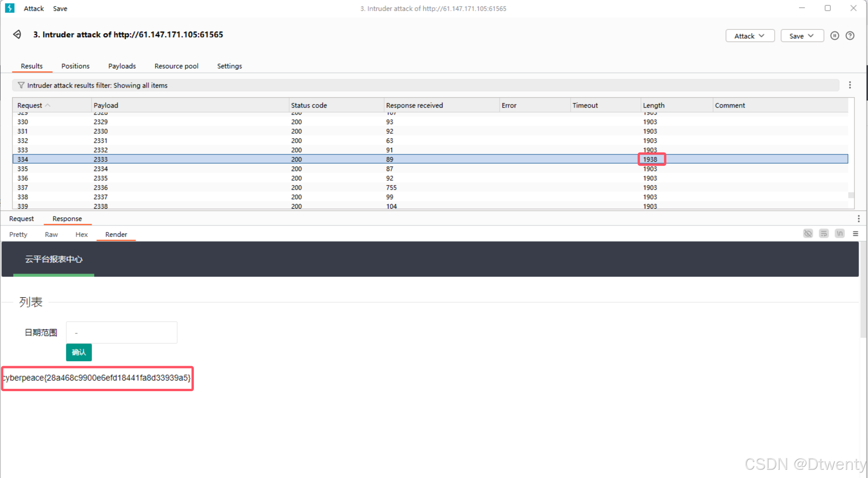Screen dimensions: 868x478
Task: Expand the Attack dropdown button
Action: (750, 36)
